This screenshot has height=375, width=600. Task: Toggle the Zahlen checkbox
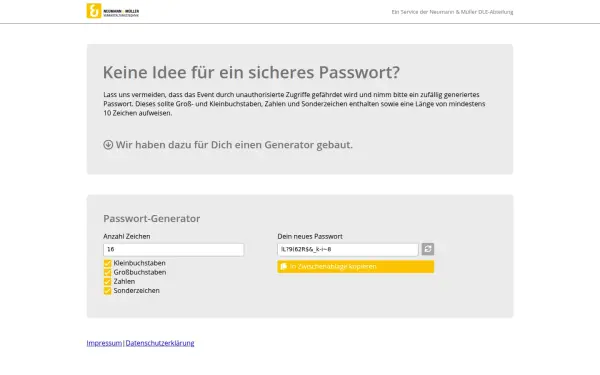107,282
